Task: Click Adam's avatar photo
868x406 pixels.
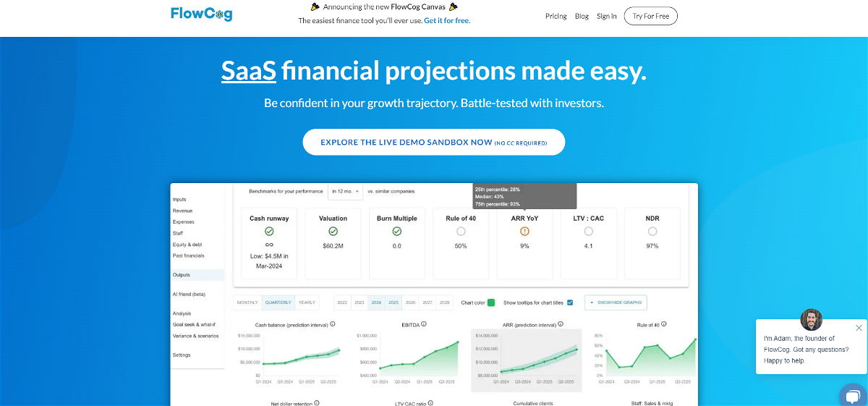Action: 812,320
